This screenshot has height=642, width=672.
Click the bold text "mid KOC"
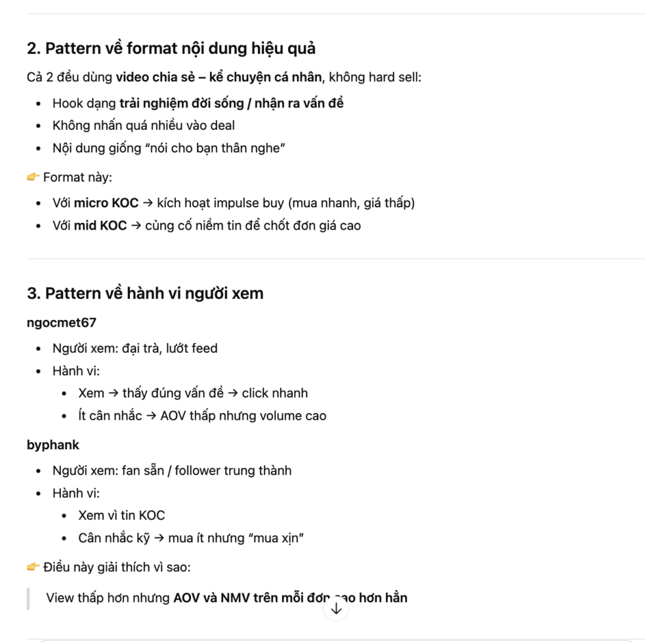pyautogui.click(x=100, y=226)
